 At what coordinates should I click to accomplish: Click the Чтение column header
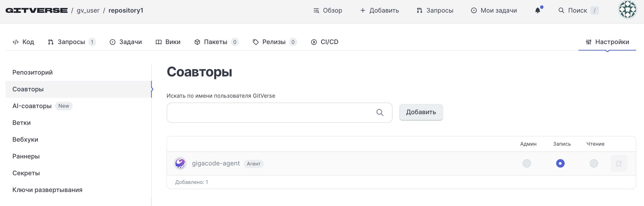595,144
